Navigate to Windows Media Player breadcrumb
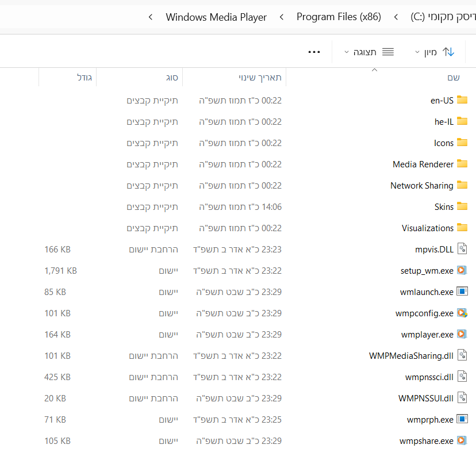Image resolution: width=476 pixels, height=456 pixels. pos(216,17)
